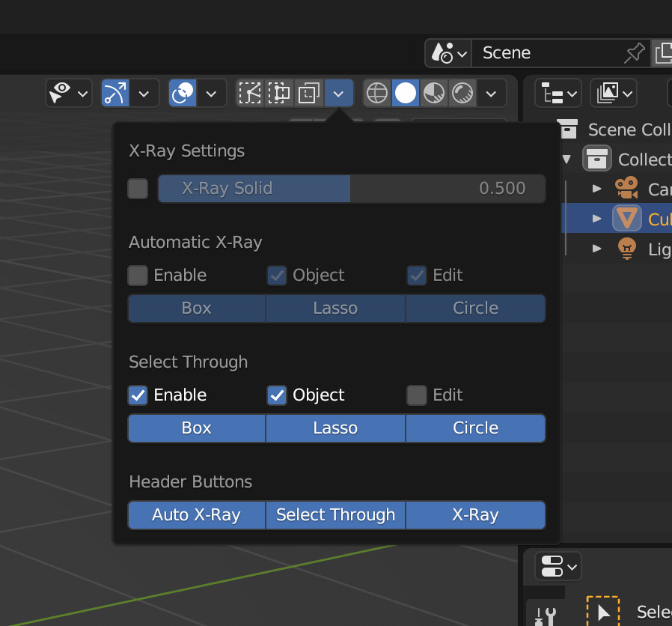Toggle Select Through Box button
The height and width of the screenshot is (626, 672).
pos(197,428)
